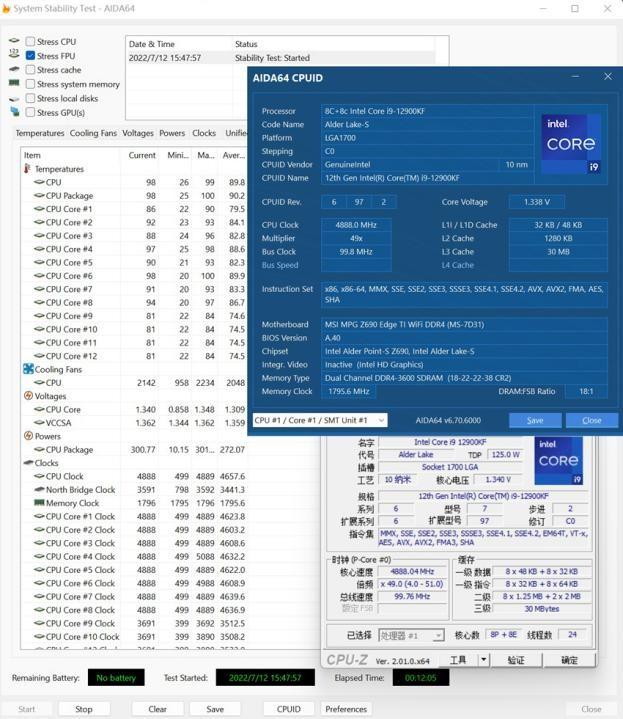Click the Cooling Fans group icon

pyautogui.click(x=28, y=369)
